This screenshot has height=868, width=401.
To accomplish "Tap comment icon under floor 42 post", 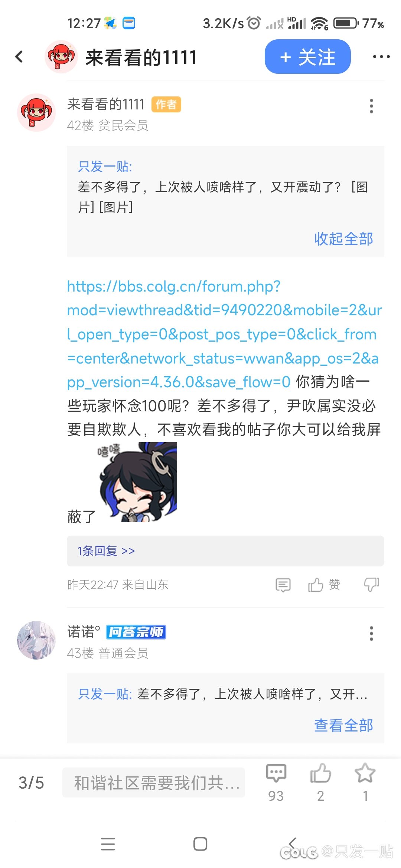I will (283, 585).
